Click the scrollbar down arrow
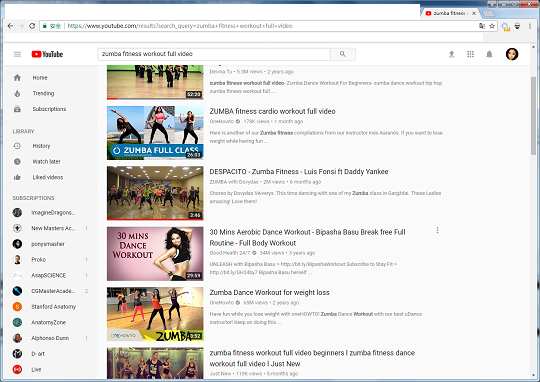 coord(533,376)
